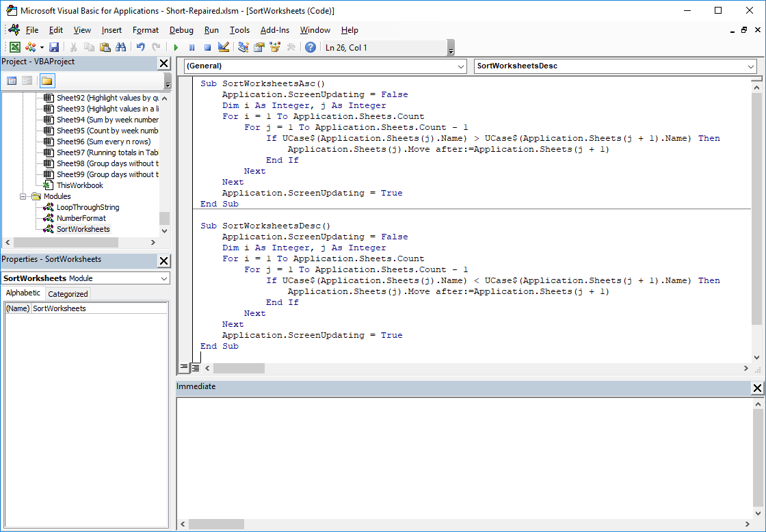The width and height of the screenshot is (766, 532).
Task: Open the Debug menu
Action: pos(181,30)
